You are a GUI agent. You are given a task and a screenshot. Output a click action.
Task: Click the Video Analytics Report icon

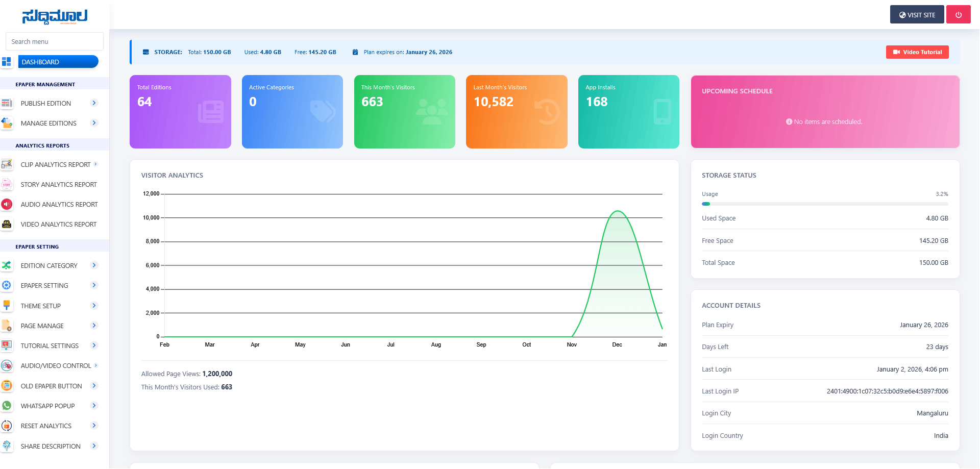pyautogui.click(x=7, y=224)
